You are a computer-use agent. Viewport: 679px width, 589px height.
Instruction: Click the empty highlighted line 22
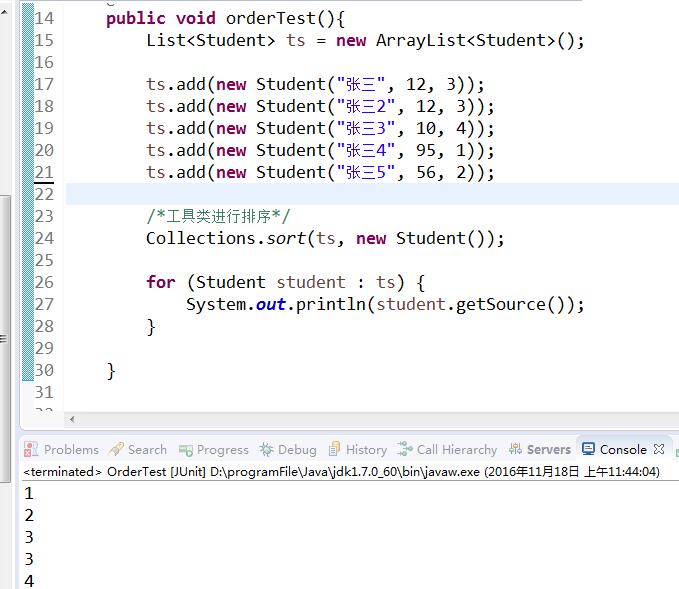pyautogui.click(x=372, y=194)
